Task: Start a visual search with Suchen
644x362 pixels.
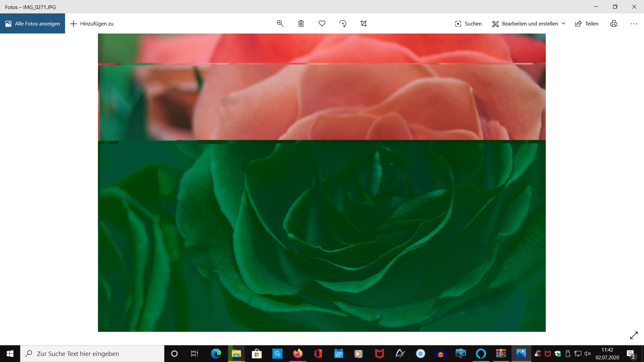Action: (468, 23)
